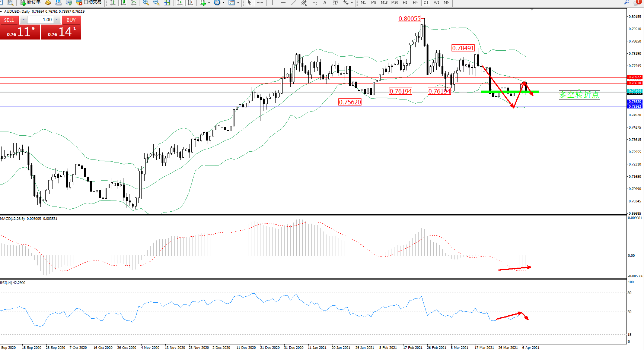Tile chart windows using the grid icon

(167, 3)
